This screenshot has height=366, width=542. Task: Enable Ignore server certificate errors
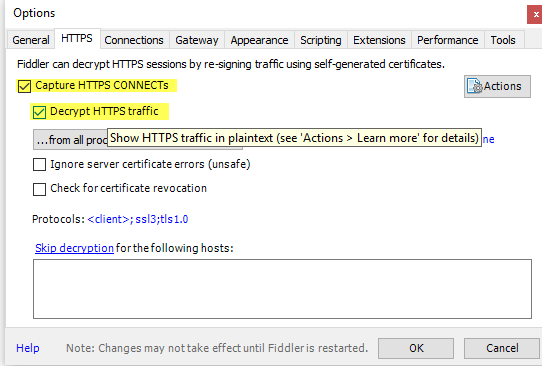point(39,165)
